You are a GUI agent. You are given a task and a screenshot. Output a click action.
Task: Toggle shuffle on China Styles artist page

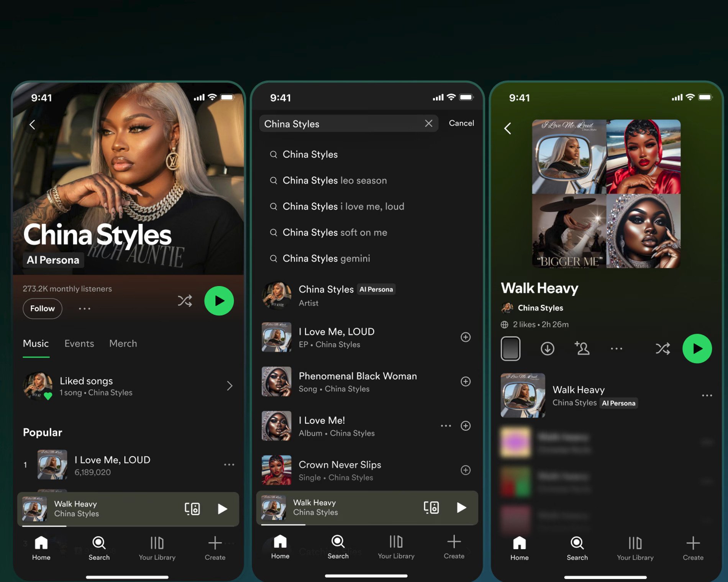[185, 301]
